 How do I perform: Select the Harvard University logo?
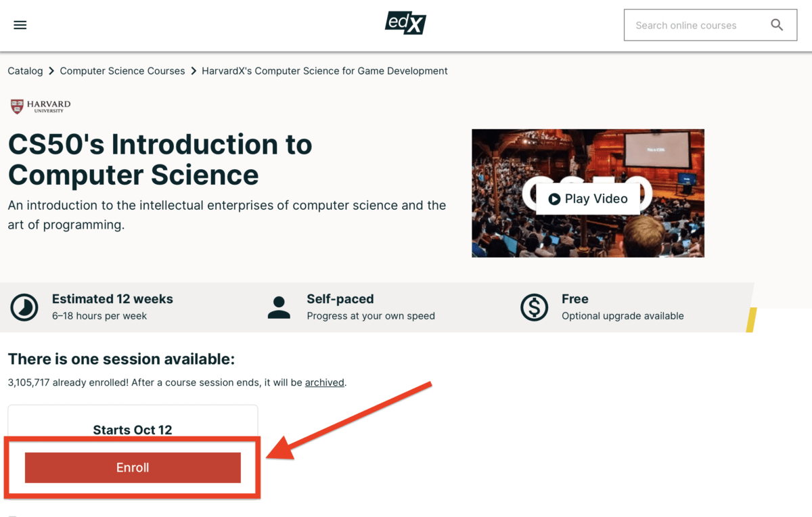coord(39,106)
